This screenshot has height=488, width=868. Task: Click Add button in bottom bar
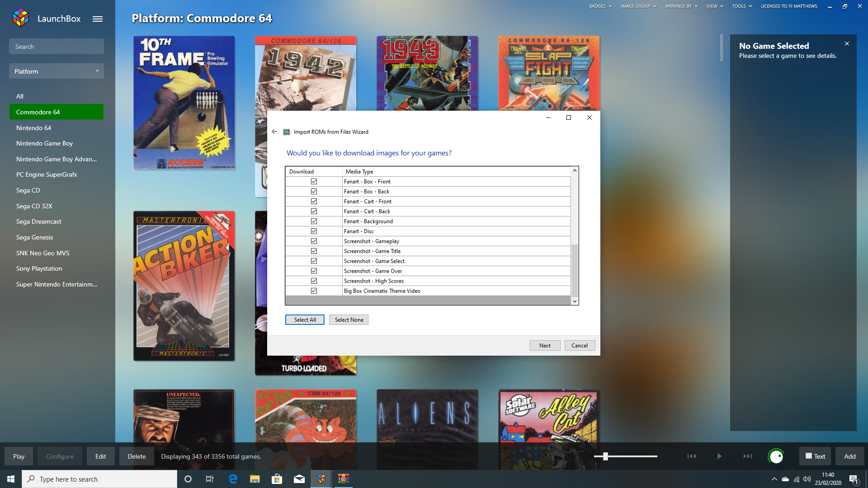click(x=850, y=456)
